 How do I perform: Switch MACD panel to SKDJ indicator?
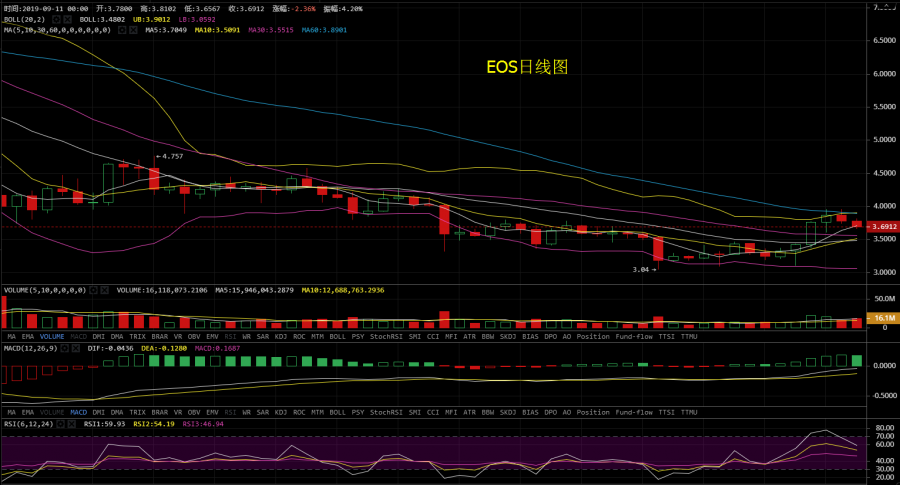[x=508, y=413]
